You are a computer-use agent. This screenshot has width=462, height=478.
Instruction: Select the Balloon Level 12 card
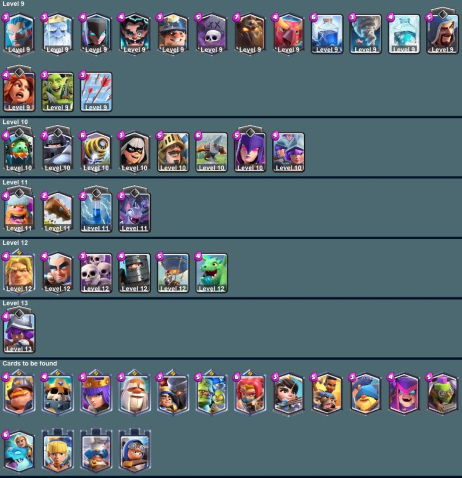[x=173, y=273]
